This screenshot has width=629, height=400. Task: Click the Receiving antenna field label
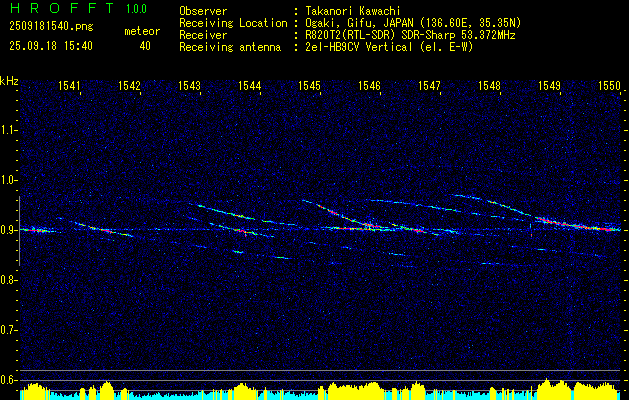click(230, 47)
